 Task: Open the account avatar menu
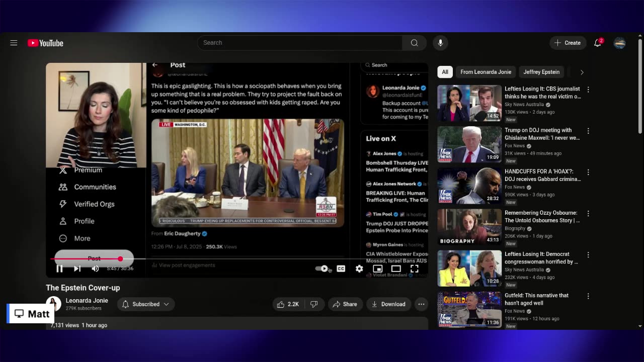coord(620,43)
